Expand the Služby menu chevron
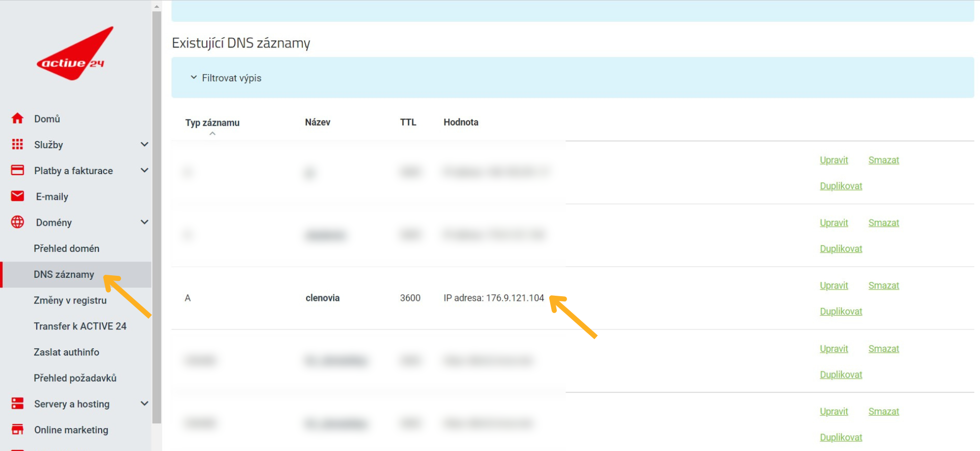 tap(144, 145)
